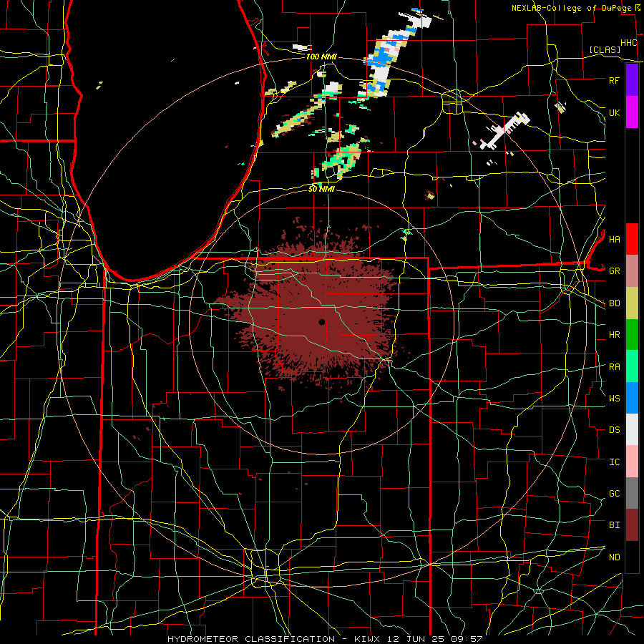
Task: Click the DS legend label
Action: point(614,430)
